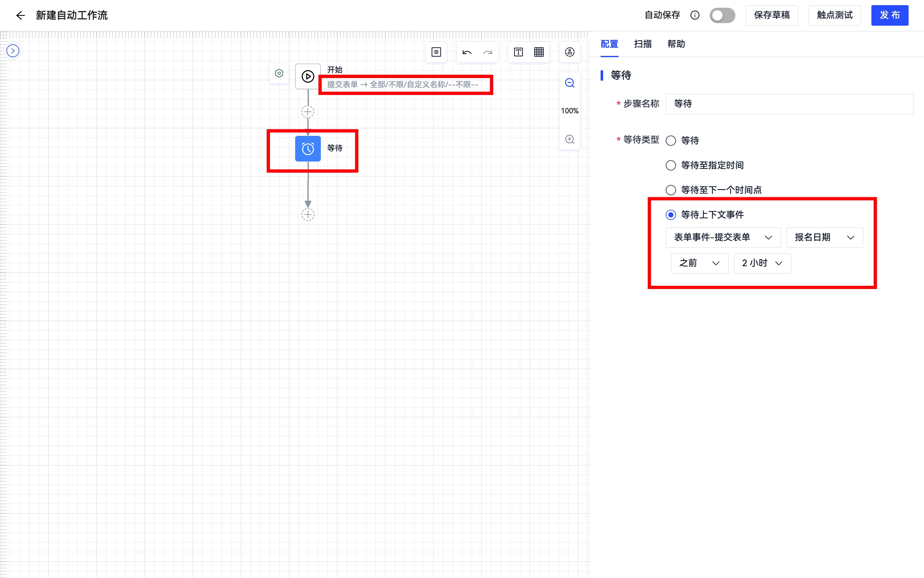The width and height of the screenshot is (924, 578).
Task: Select the blue 等待 alarm clock node
Action: [308, 148]
